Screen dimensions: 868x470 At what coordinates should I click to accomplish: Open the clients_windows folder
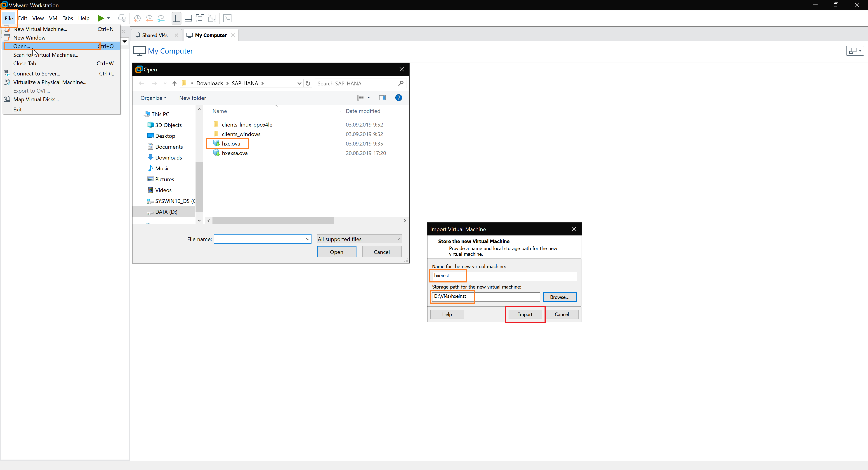pos(241,134)
